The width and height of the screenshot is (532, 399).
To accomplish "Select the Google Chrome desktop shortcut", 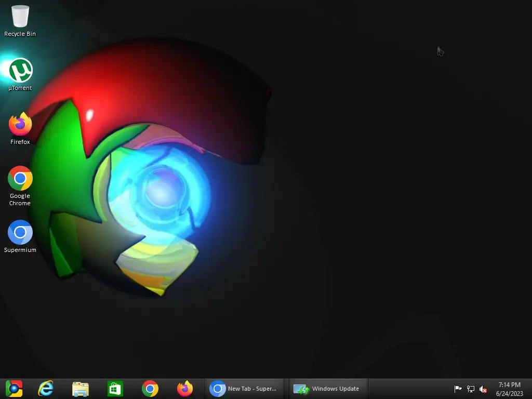I will (x=20, y=186).
